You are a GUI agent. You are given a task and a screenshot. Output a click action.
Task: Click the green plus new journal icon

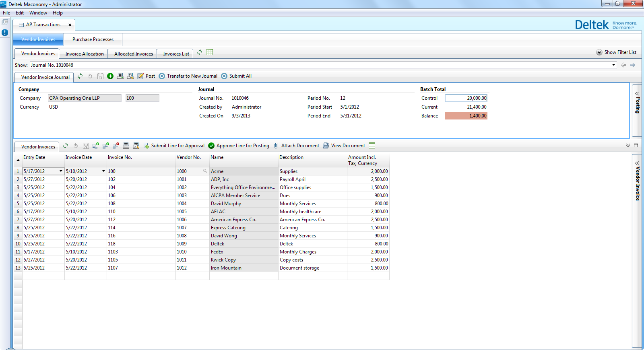110,76
